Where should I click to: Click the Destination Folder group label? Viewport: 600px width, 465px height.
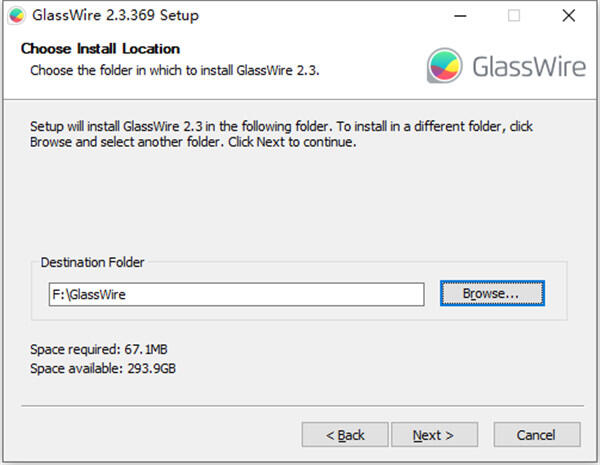pyautogui.click(x=92, y=263)
